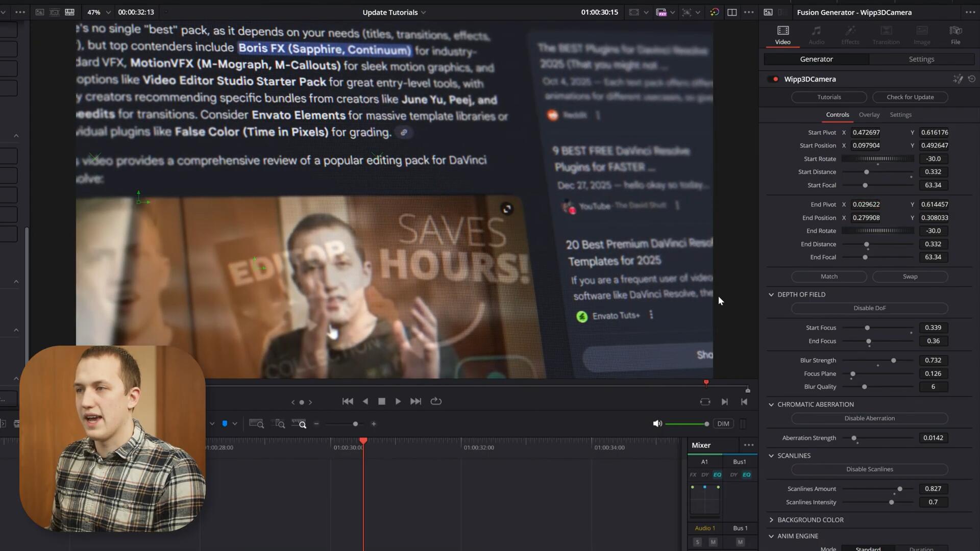This screenshot has height=551, width=980.
Task: Expand the BACKGROUND COLOR section
Action: (x=771, y=520)
